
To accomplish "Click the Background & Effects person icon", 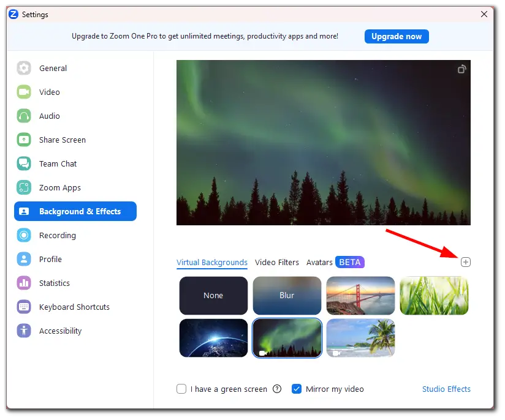I will (x=24, y=211).
